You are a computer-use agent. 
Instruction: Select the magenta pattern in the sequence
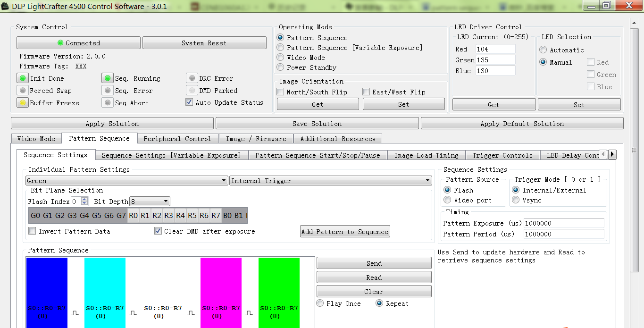[221, 293]
